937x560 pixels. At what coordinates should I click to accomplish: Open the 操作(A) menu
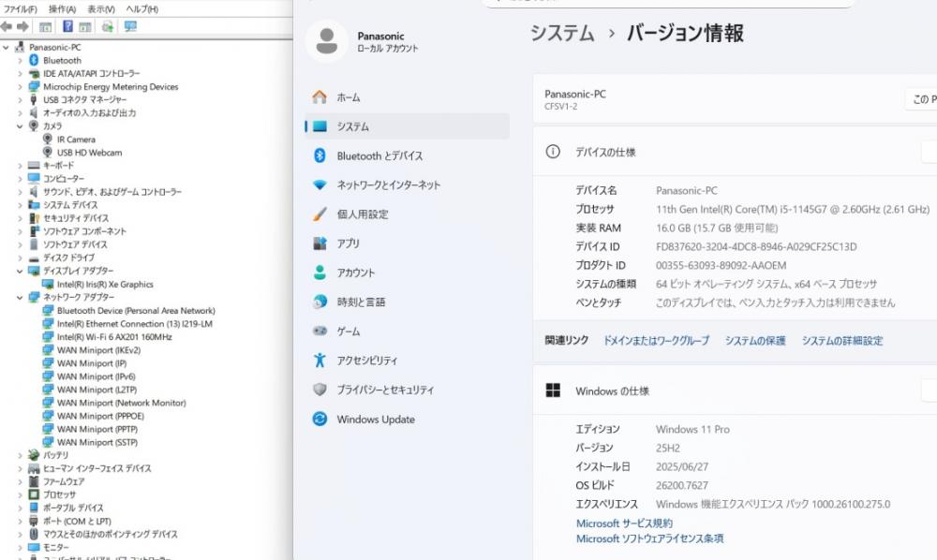[62, 9]
